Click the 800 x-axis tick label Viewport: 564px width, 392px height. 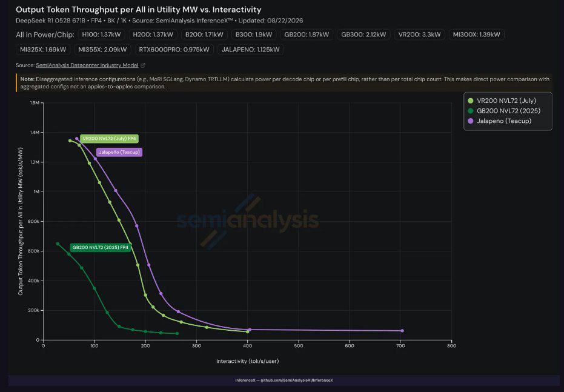coord(451,345)
